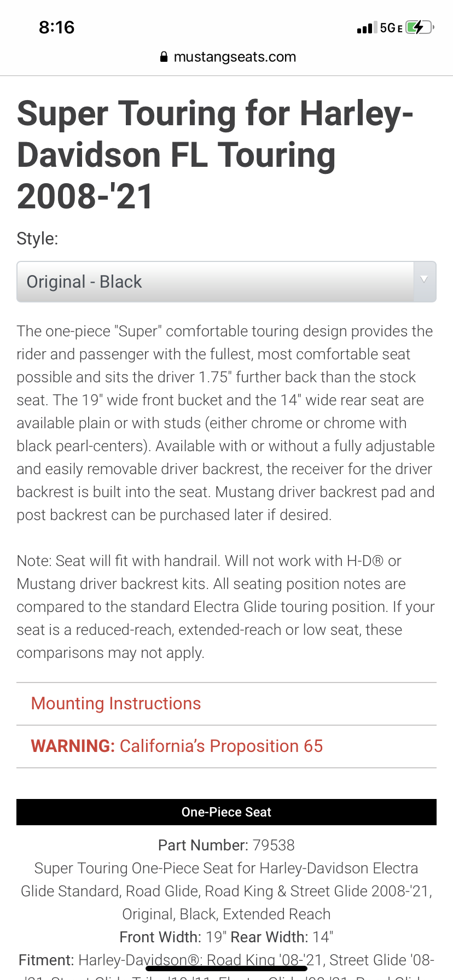Click the Fitment label text
This screenshot has width=453, height=980.
point(46,960)
